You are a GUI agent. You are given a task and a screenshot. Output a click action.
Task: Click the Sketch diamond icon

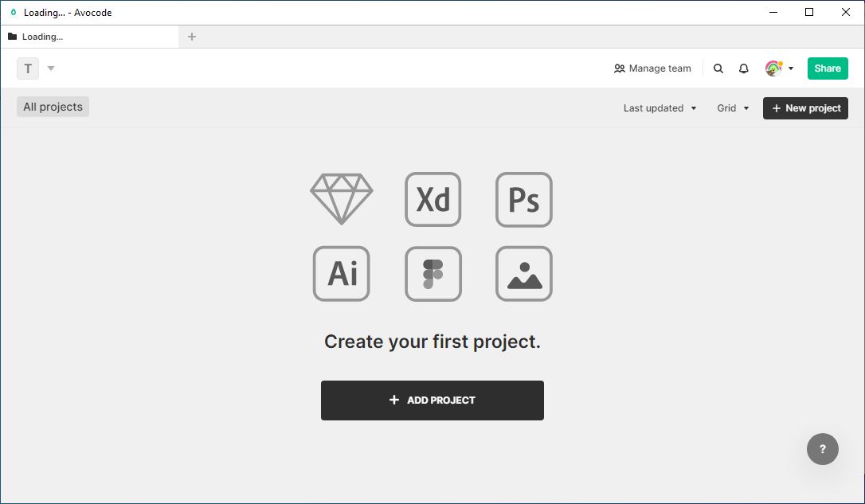click(342, 199)
